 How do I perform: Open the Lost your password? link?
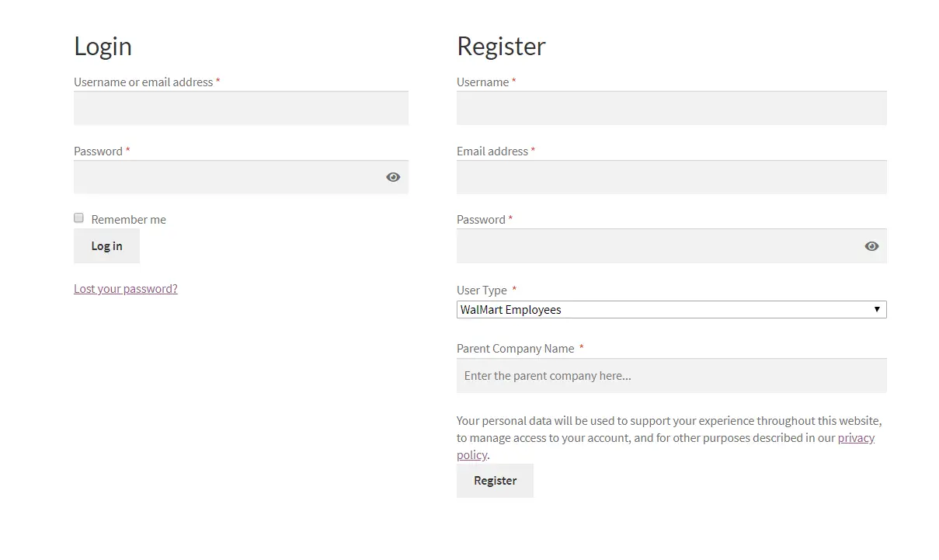126,289
